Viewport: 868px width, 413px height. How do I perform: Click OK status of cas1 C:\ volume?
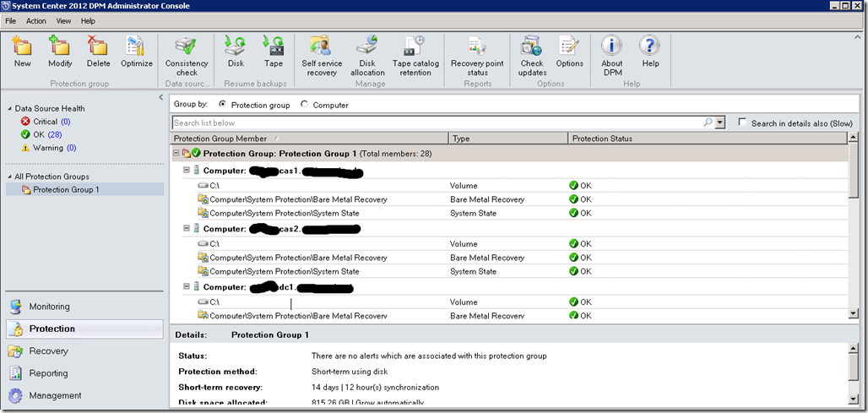click(581, 186)
